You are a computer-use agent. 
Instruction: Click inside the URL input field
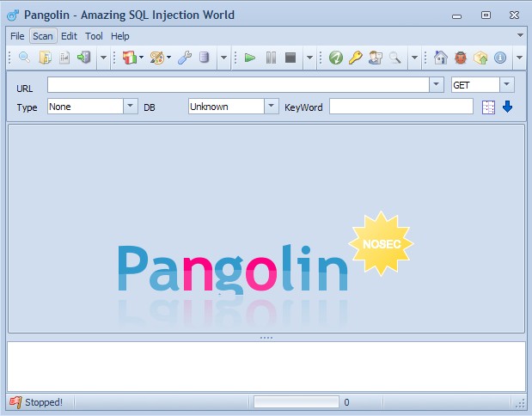pos(238,84)
